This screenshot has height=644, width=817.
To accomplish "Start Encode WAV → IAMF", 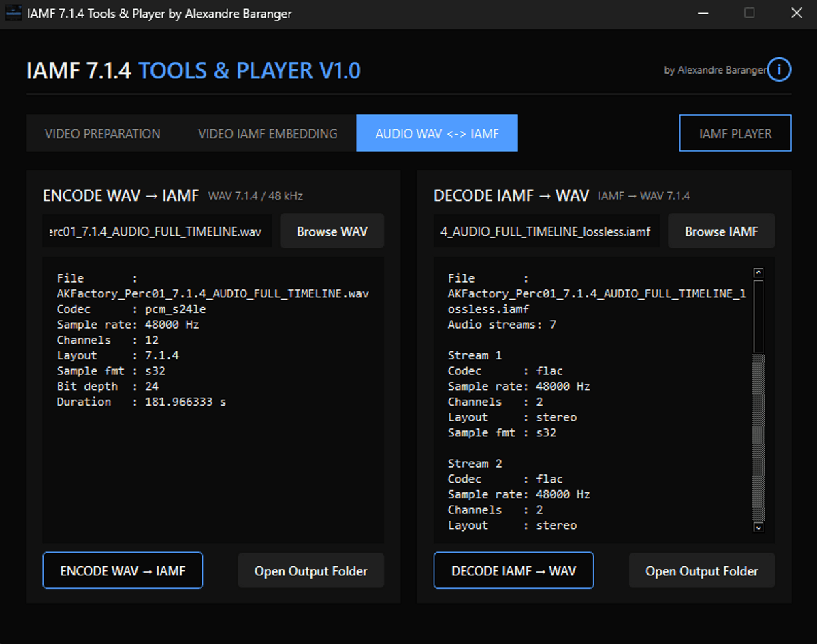I will (123, 570).
